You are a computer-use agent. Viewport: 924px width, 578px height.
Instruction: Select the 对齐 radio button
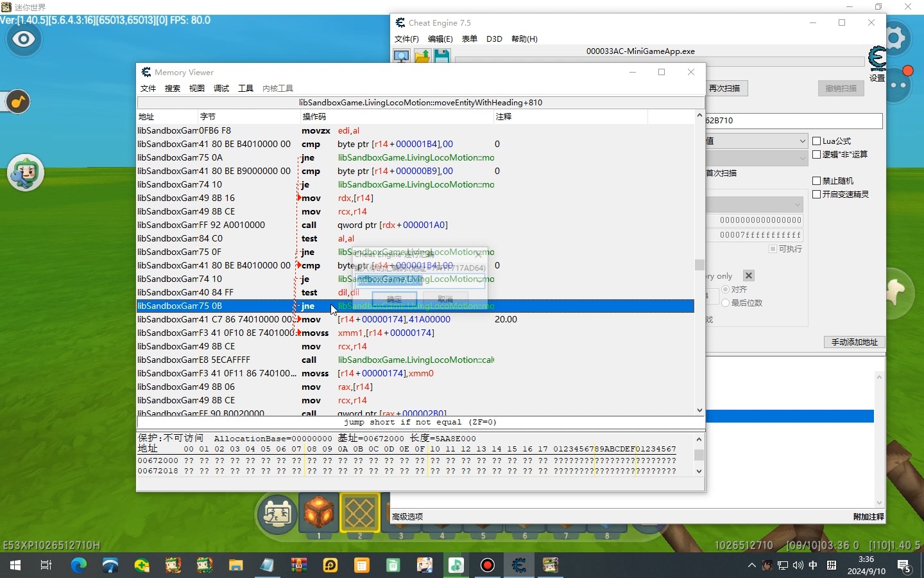[x=726, y=290]
